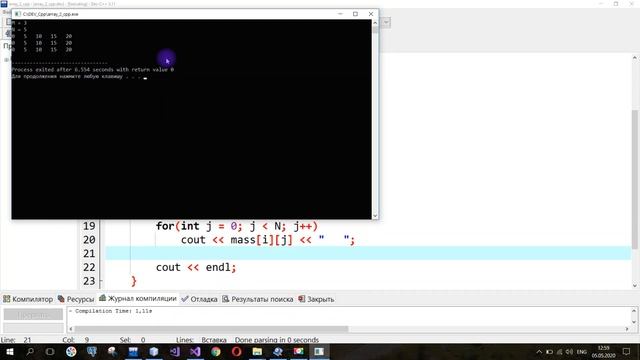The width and height of the screenshot is (640, 360).
Task: Launch Opera browser from the taskbar
Action: pyautogui.click(x=236, y=351)
